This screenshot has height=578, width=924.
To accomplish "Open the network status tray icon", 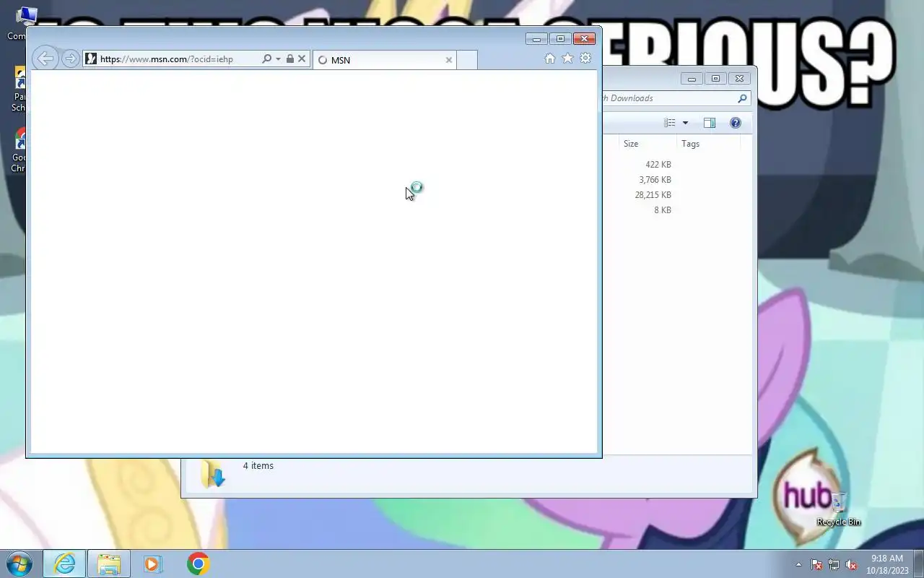I will (x=834, y=564).
